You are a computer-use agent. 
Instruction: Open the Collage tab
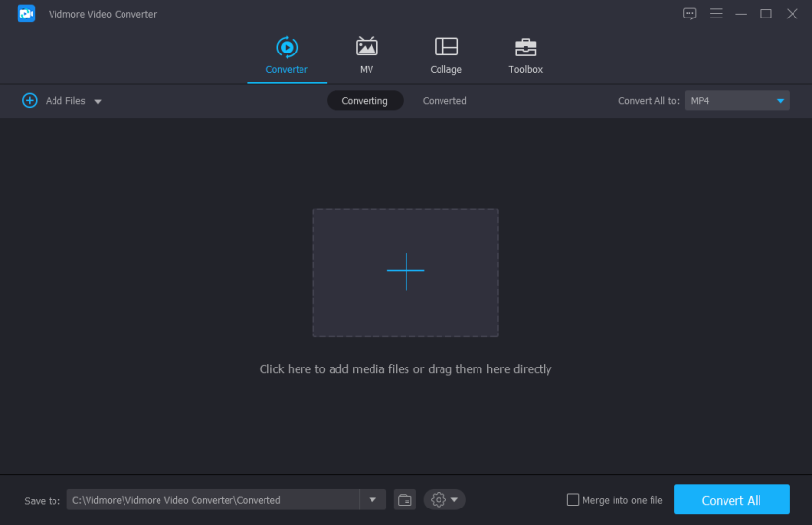click(x=446, y=55)
